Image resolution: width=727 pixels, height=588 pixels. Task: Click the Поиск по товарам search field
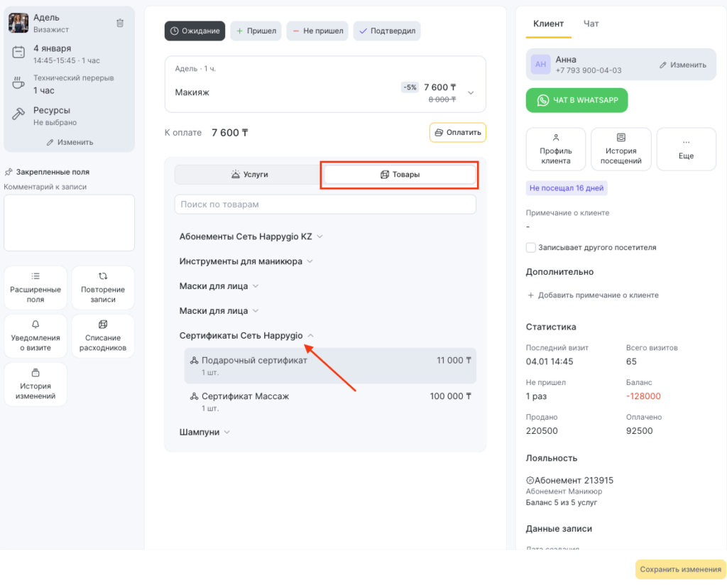(324, 205)
